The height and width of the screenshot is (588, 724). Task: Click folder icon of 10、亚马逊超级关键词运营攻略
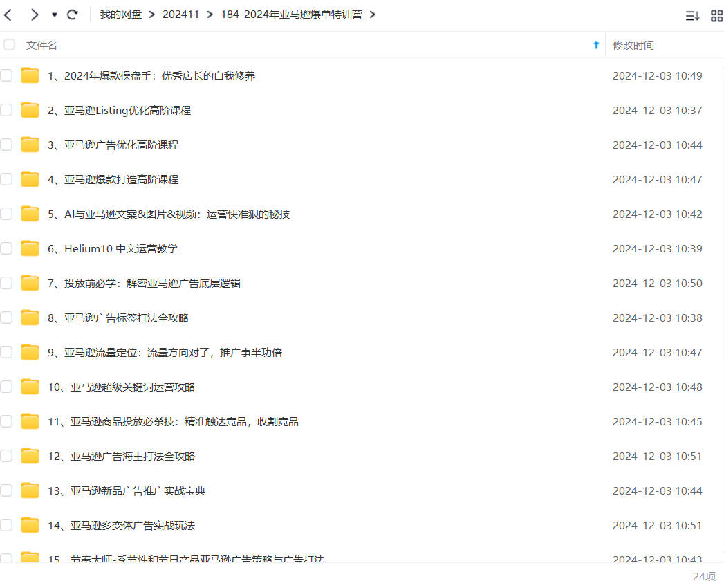pos(30,387)
